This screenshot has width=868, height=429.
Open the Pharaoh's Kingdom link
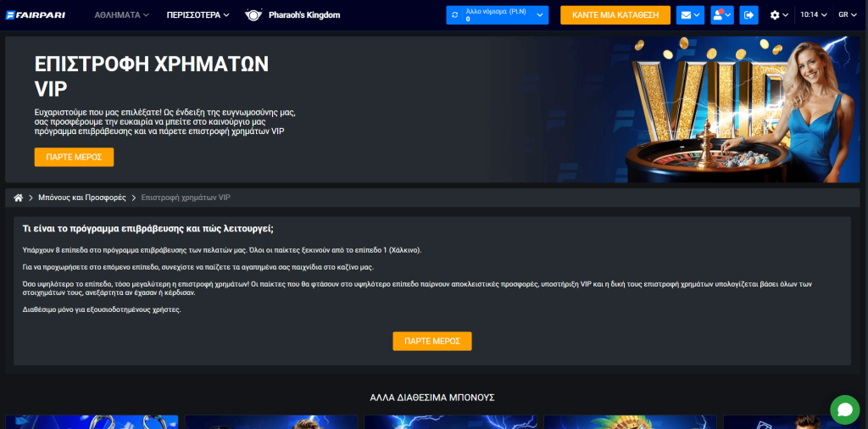(303, 15)
